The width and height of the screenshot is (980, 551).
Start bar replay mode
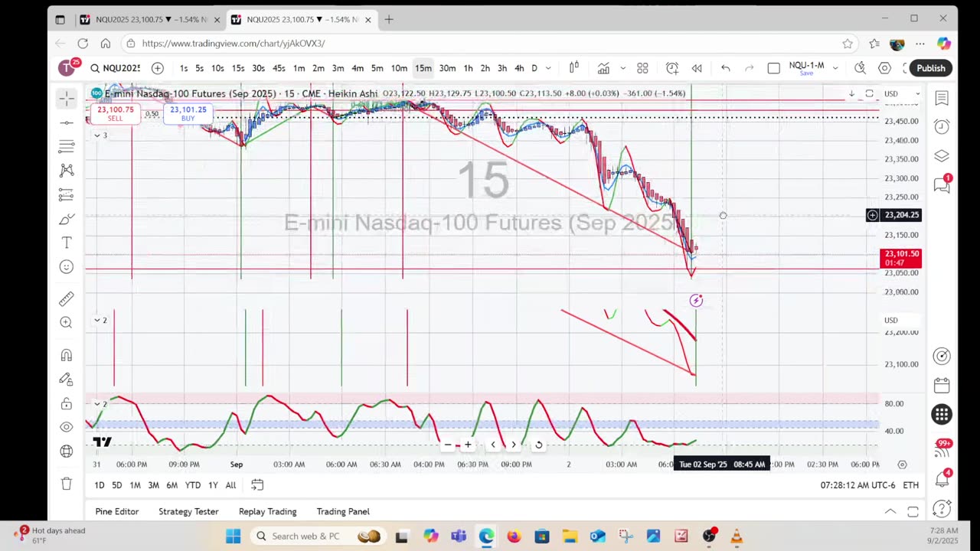tap(697, 68)
